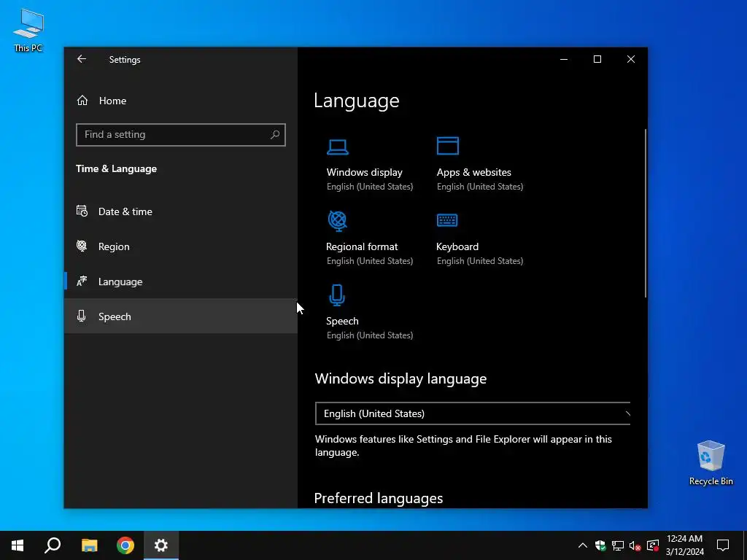Focus the Find a setting search box

click(x=181, y=135)
